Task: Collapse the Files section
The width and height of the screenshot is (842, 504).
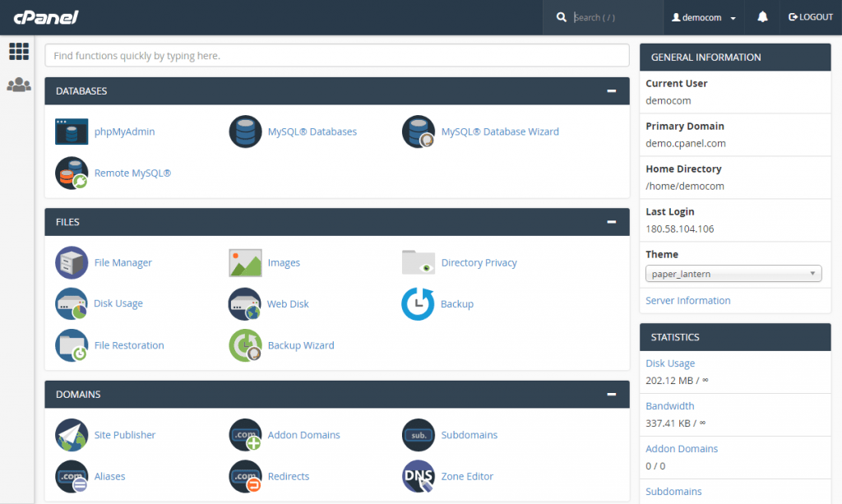Action: pos(611,222)
